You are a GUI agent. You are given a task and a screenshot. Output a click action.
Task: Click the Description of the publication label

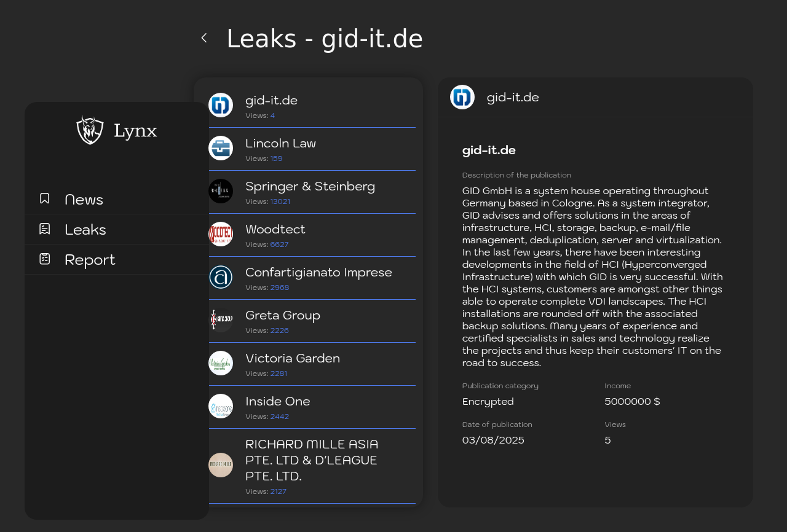click(x=516, y=175)
